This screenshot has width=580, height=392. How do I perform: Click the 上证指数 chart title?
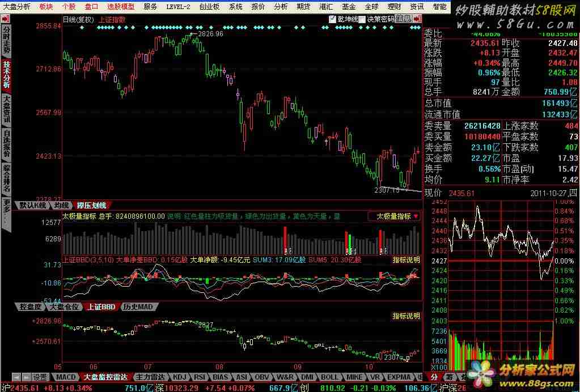112,20
